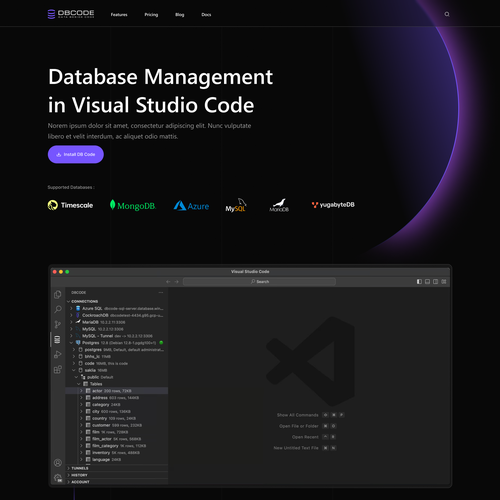The image size is (500, 500).
Task: Click the Manage gear icon in activity bar
Action: pyautogui.click(x=58, y=478)
